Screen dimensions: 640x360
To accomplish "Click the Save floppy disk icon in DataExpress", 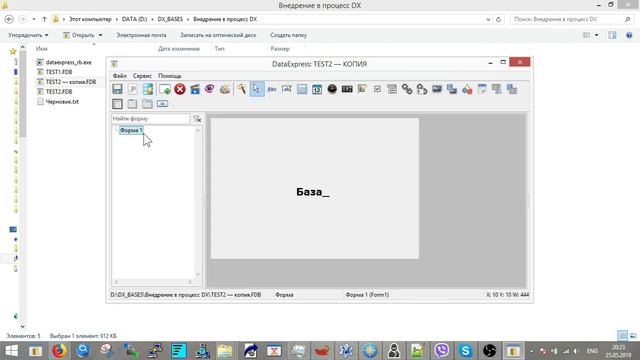I will tap(117, 89).
